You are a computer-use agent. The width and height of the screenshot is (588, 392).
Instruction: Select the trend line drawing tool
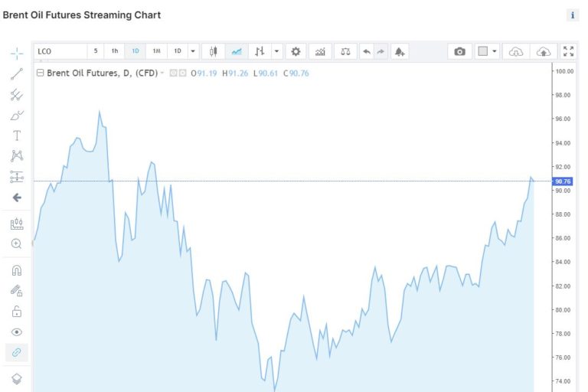pyautogui.click(x=17, y=74)
